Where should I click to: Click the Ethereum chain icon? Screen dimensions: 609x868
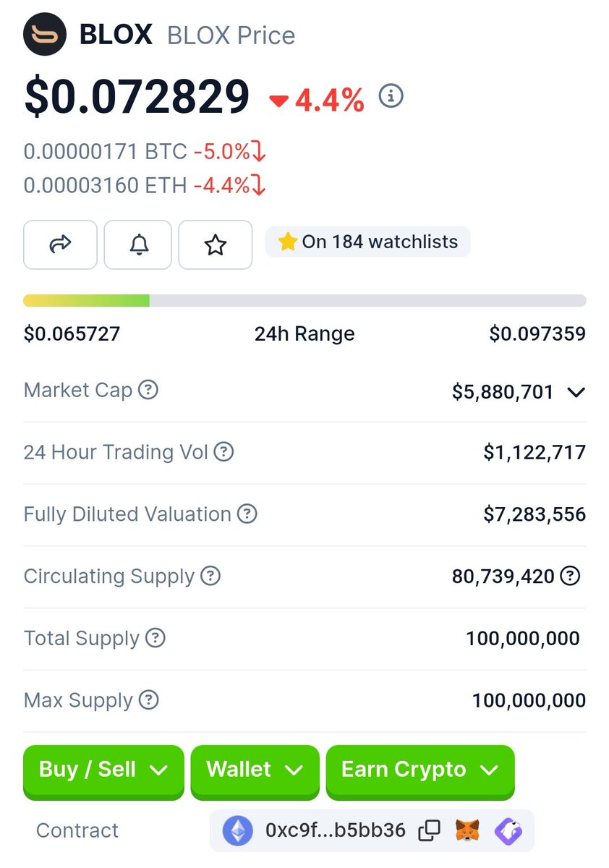tap(238, 830)
